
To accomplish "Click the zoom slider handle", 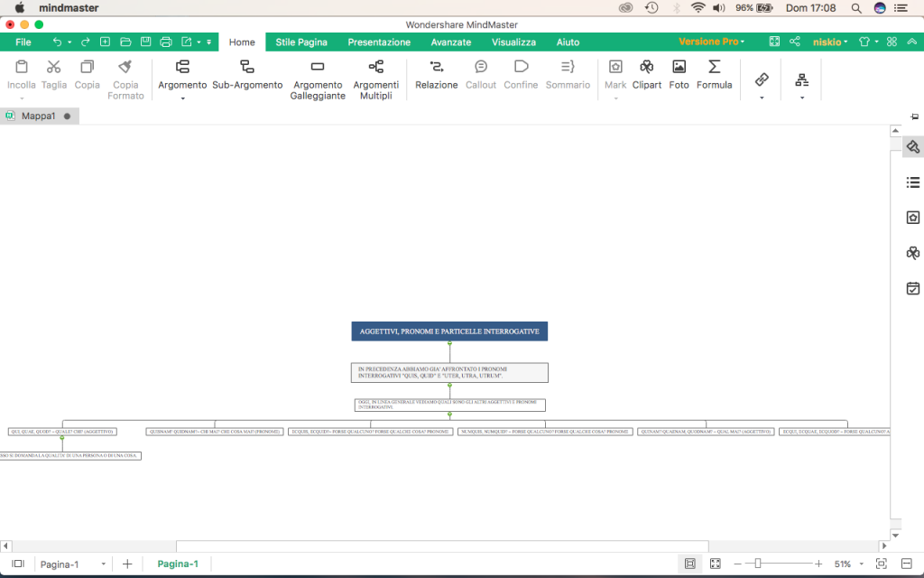I will pyautogui.click(x=758, y=564).
